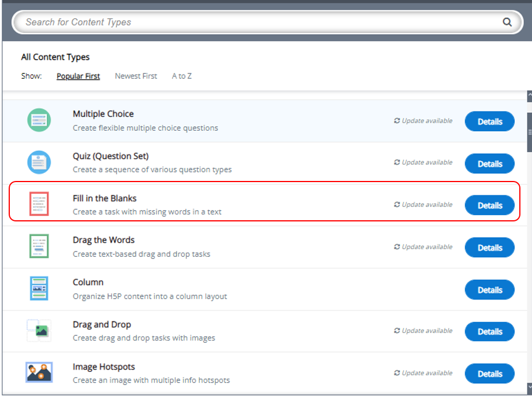Open Details for Column
532x396 pixels.
click(x=489, y=290)
